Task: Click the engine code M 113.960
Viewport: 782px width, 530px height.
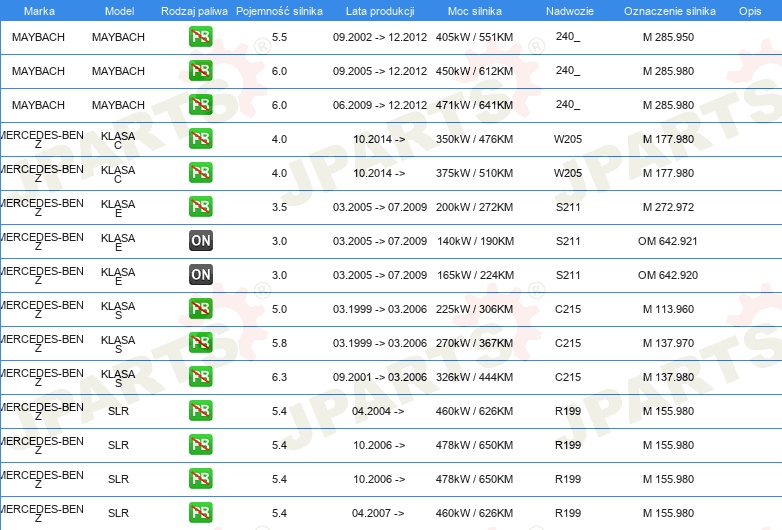Action: (668, 309)
